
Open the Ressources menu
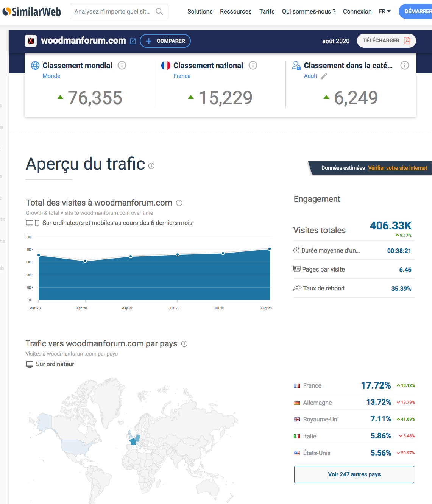tap(235, 12)
